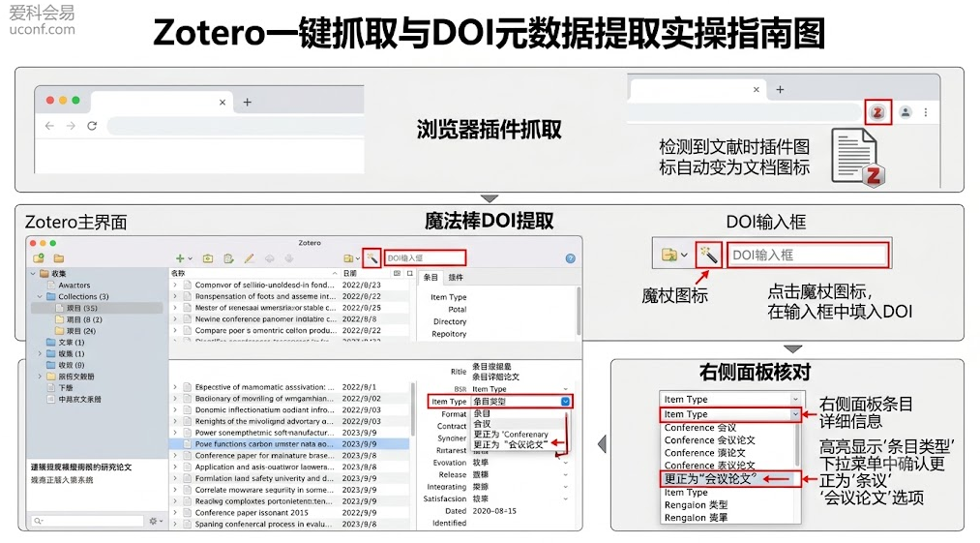Click the item list vertical scrollbar
The height and width of the screenshot is (543, 980).
tap(412, 409)
